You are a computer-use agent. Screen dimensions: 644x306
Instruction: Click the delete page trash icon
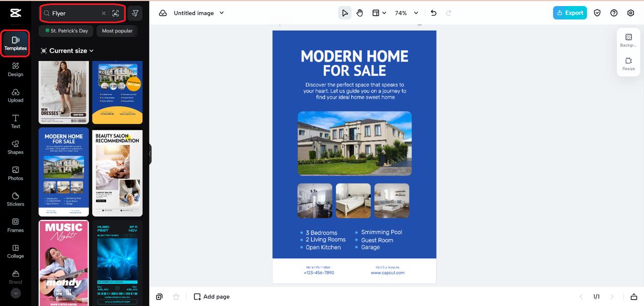pos(176,297)
